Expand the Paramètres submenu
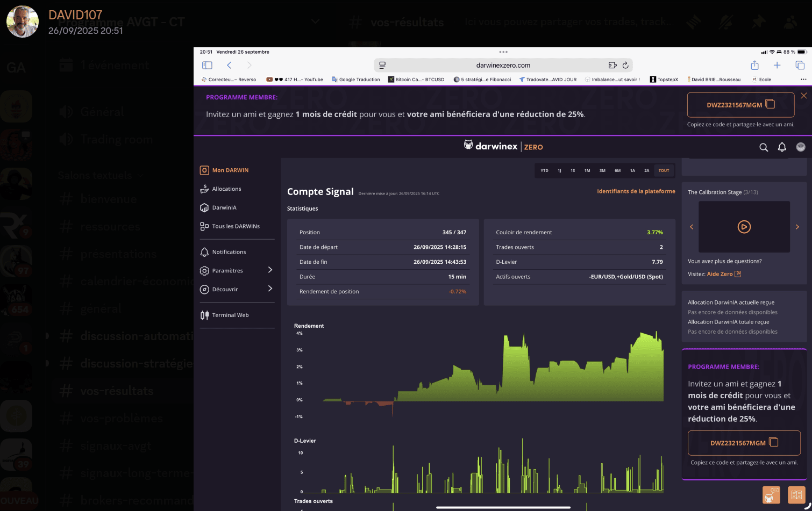Image resolution: width=812 pixels, height=511 pixels. [x=270, y=270]
